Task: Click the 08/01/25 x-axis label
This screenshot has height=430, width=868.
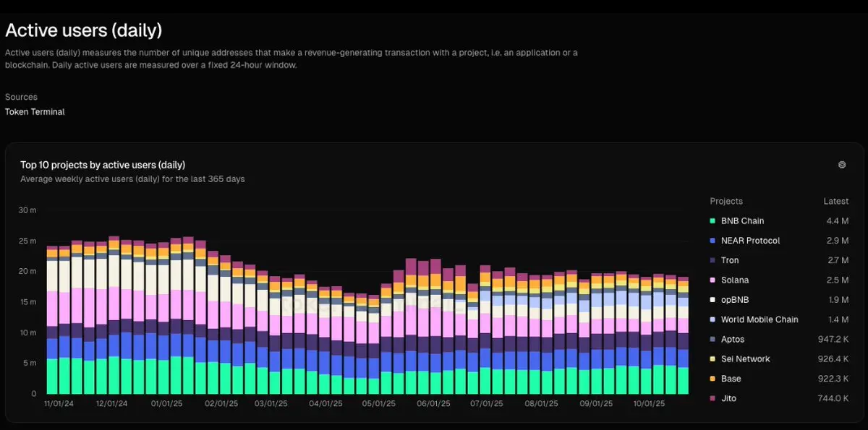Action: coord(540,404)
